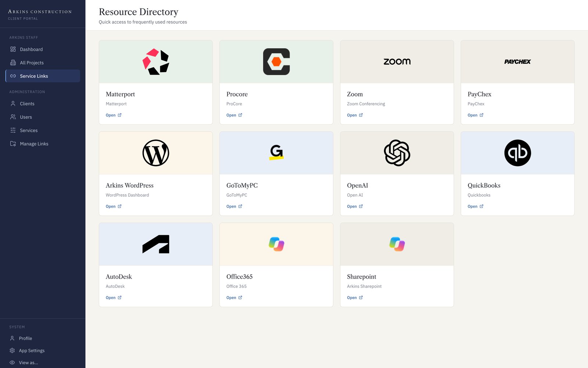The width and height of the screenshot is (588, 368).
Task: Click the Clients person icon
Action: 13,104
